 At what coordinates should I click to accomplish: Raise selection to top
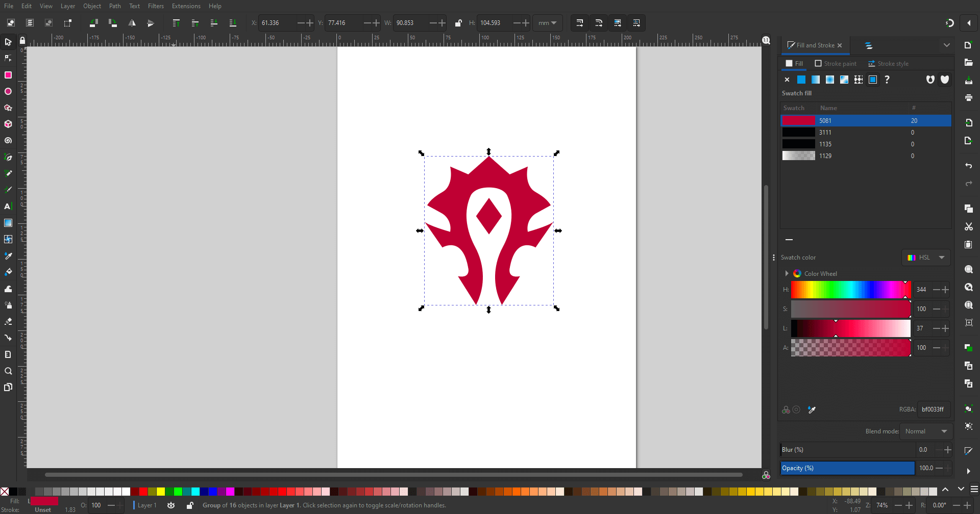coord(176,23)
